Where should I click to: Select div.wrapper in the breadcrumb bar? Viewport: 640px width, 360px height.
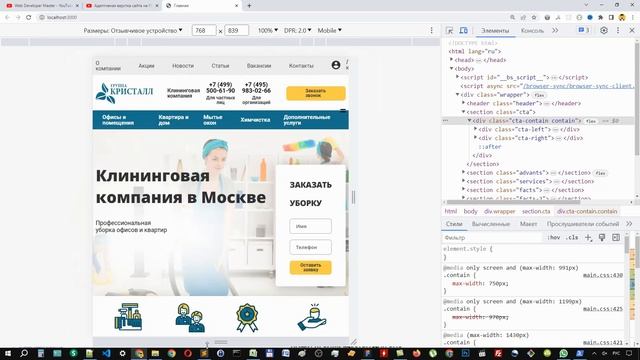pyautogui.click(x=500, y=211)
